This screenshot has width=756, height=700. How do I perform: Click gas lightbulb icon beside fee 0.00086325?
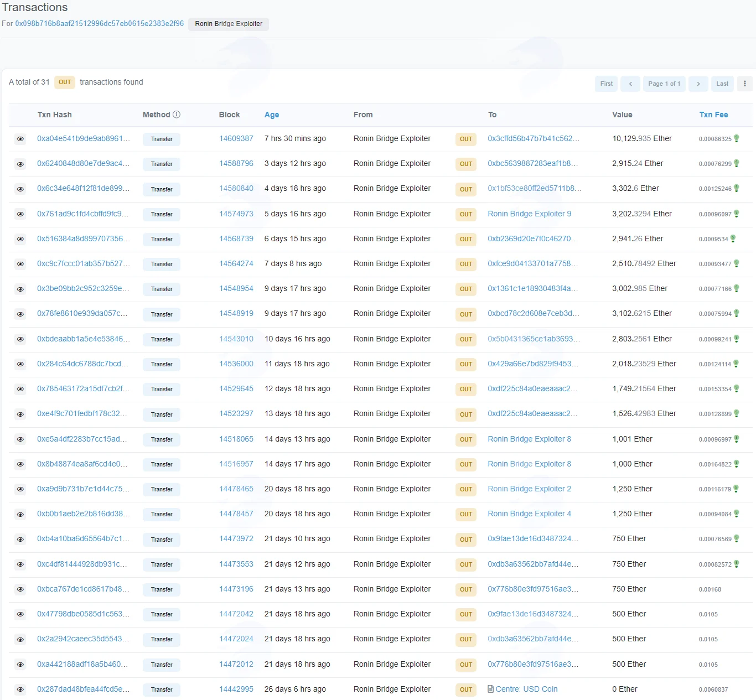coord(737,139)
